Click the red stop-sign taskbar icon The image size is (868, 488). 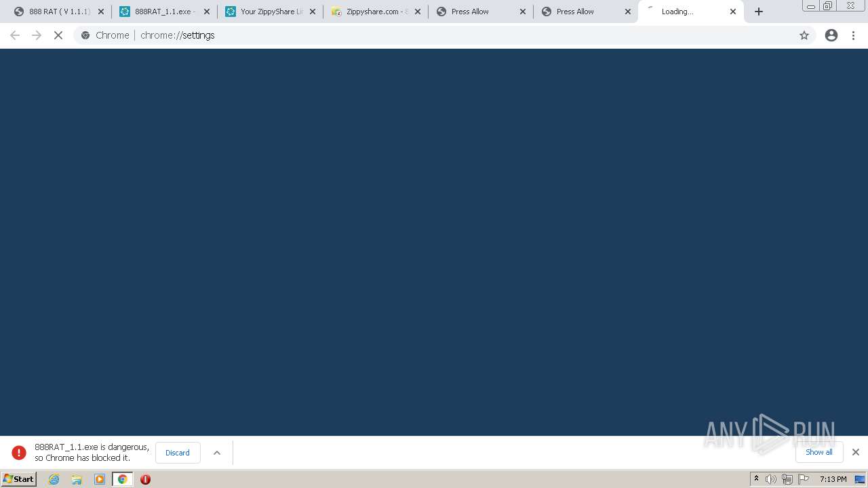(145, 479)
